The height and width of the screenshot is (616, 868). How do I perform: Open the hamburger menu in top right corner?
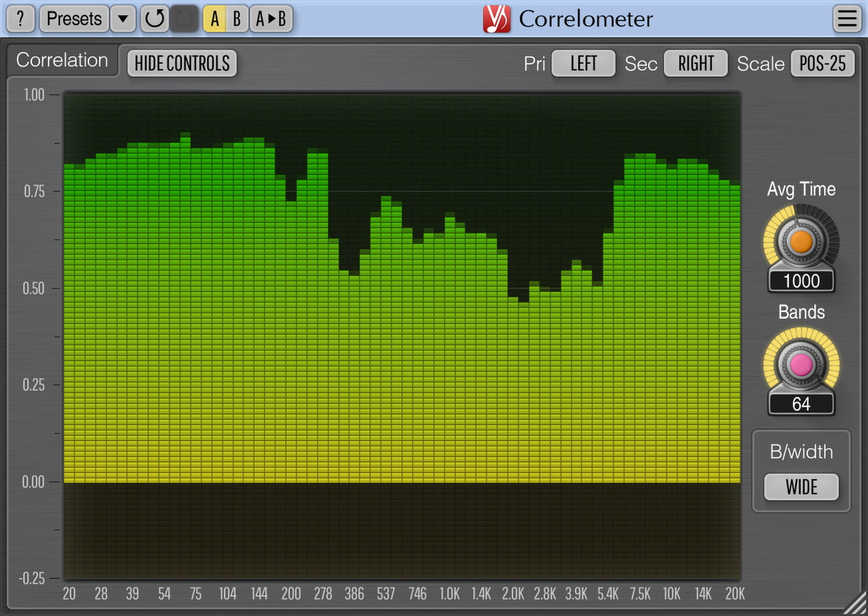(x=848, y=19)
